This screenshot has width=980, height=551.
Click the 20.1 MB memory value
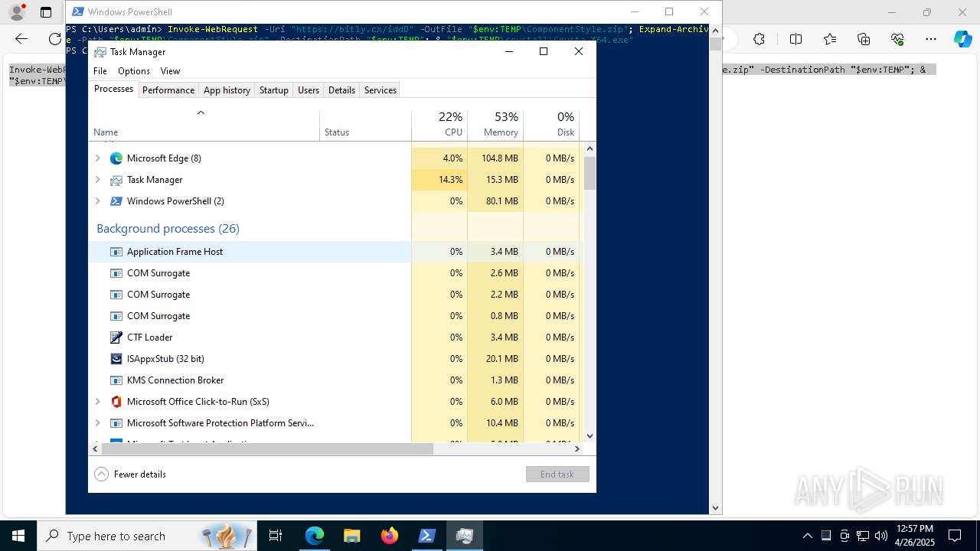tap(502, 359)
